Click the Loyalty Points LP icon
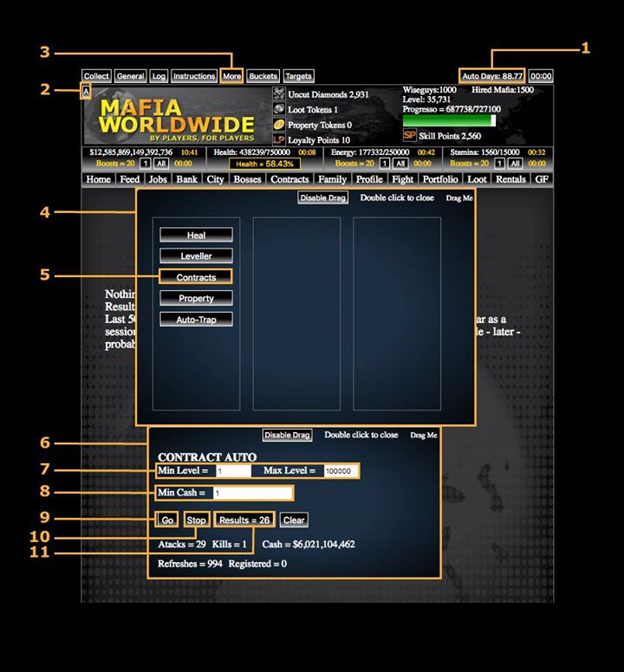This screenshot has width=624, height=672. pos(279,139)
